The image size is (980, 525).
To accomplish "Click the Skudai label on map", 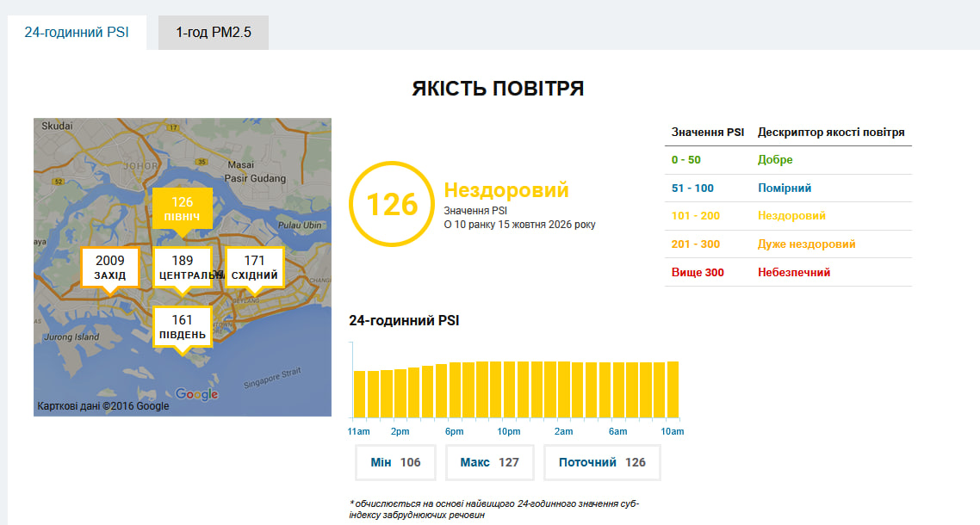I will (x=57, y=126).
